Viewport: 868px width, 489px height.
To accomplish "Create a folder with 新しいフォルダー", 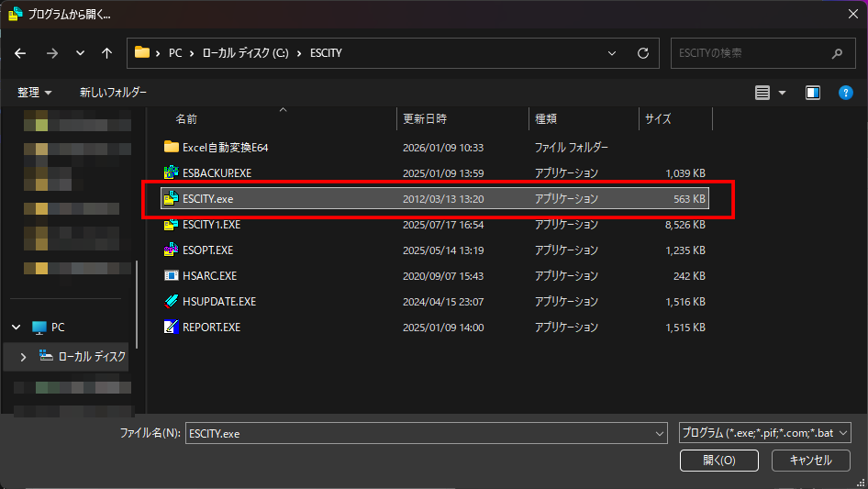I will point(113,93).
